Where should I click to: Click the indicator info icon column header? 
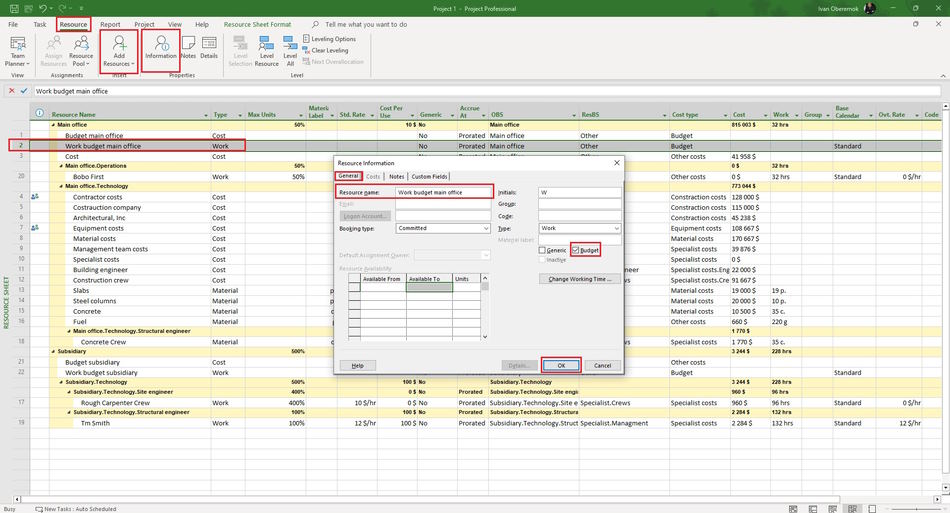39,113
